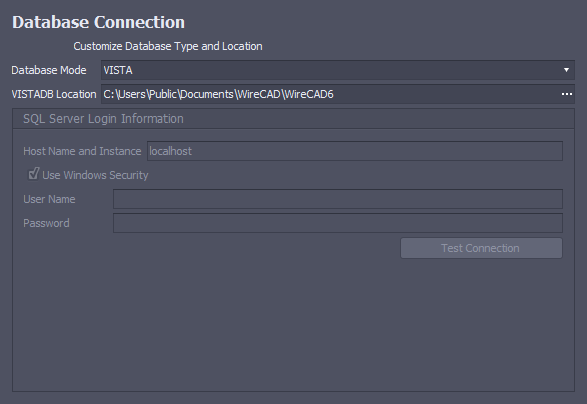
Task: Click the Database Connection heading
Action: click(98, 22)
